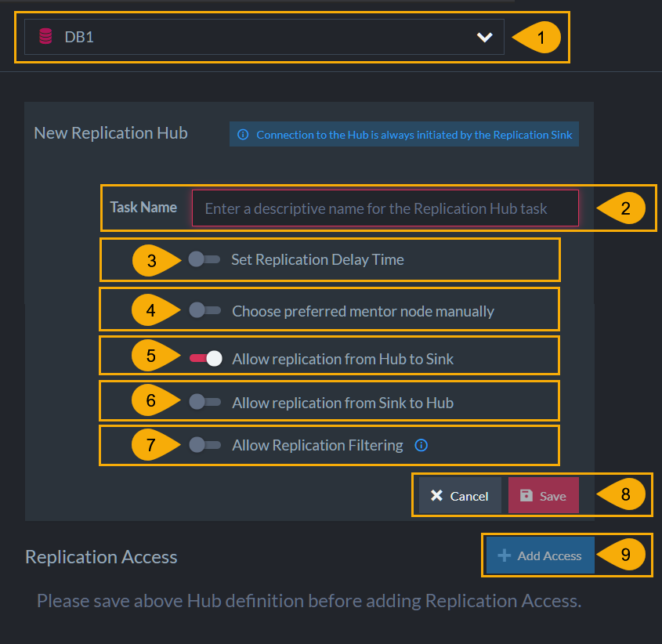Click the info icon in the Hub connection notice
Screen dimensions: 662x644
243,135
